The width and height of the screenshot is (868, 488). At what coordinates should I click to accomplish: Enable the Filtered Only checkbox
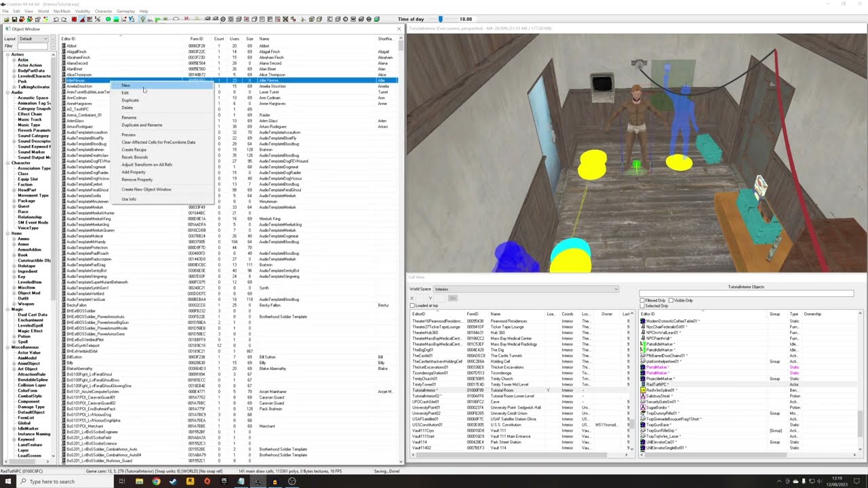pos(643,300)
